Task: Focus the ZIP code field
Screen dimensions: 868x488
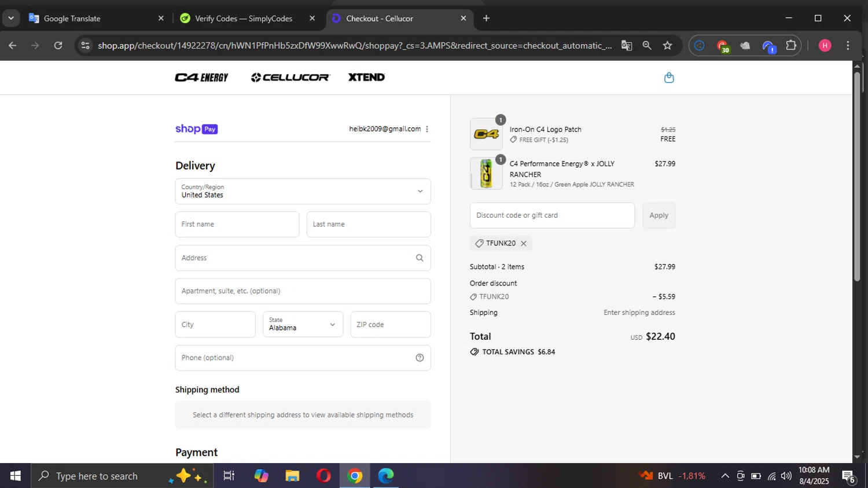Action: 391,325
